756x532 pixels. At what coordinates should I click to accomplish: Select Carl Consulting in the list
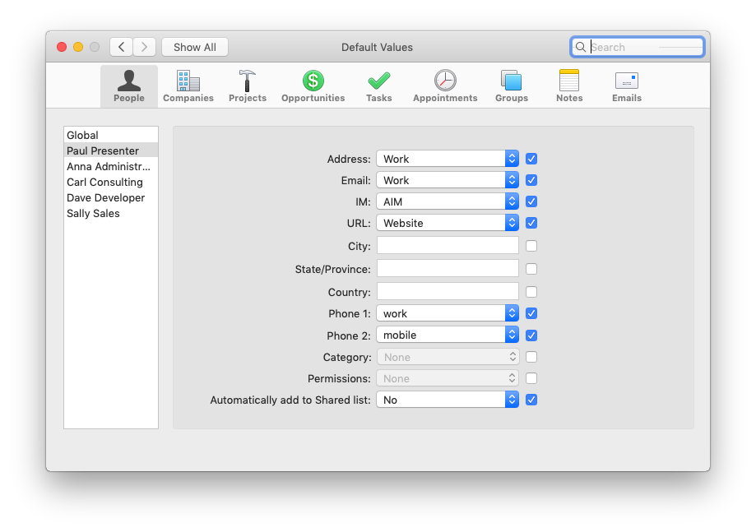point(111,183)
